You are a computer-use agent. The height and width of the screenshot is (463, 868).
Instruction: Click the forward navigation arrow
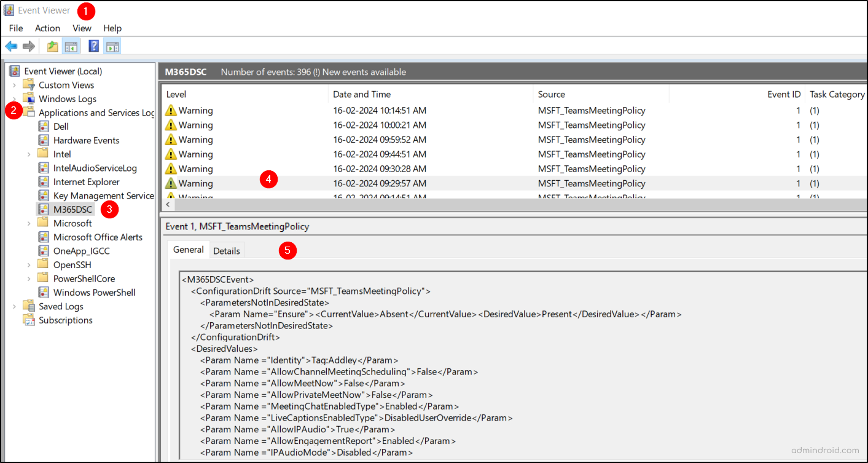[28, 46]
